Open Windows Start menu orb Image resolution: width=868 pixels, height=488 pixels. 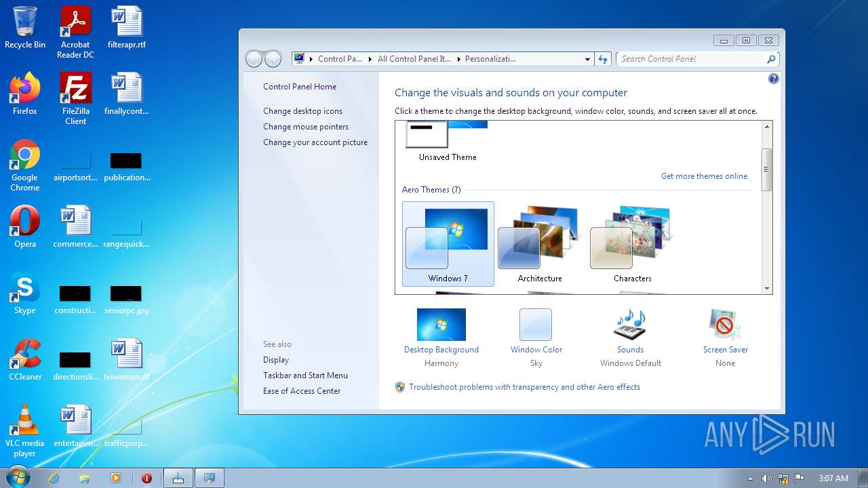click(18, 477)
